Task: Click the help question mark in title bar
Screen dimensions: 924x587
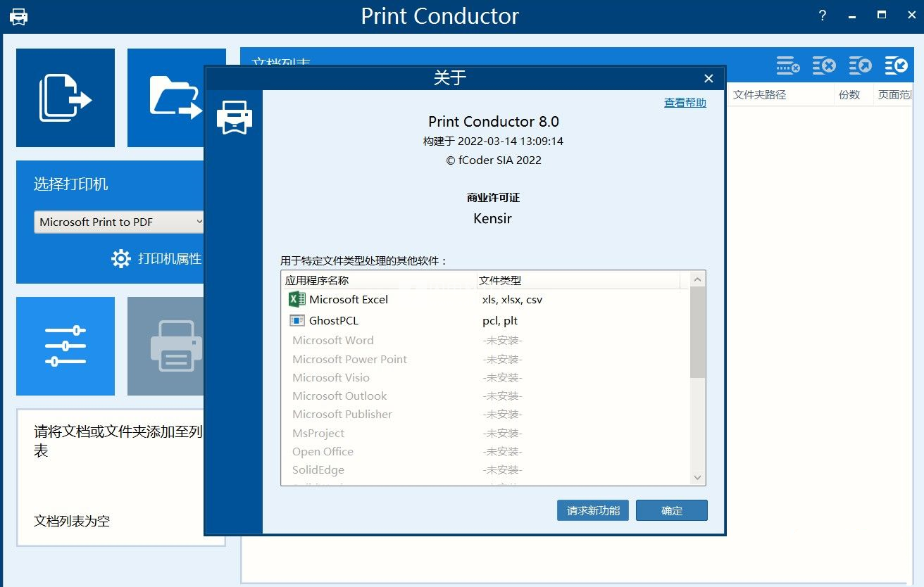Action: pos(823,15)
